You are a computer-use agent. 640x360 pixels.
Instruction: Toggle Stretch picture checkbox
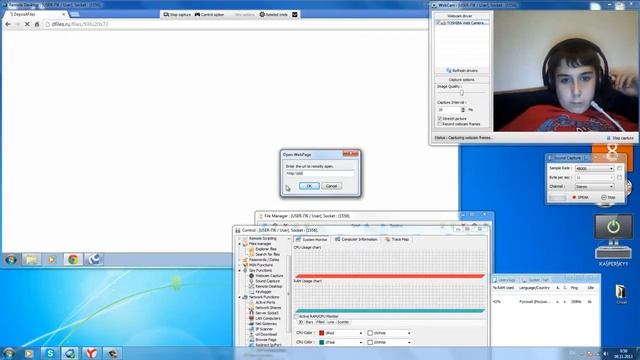pos(440,118)
